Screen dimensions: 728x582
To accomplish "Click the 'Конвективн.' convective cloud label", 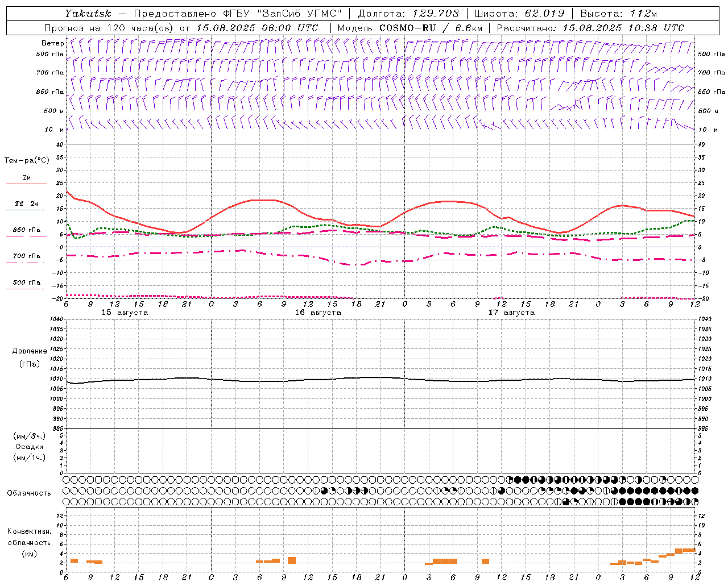I will [29, 531].
